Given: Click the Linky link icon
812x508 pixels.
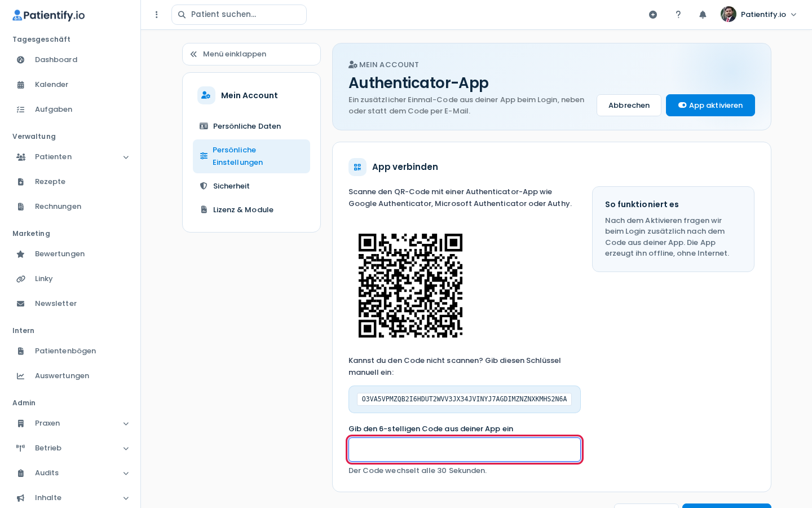Looking at the screenshot, I should click(21, 279).
